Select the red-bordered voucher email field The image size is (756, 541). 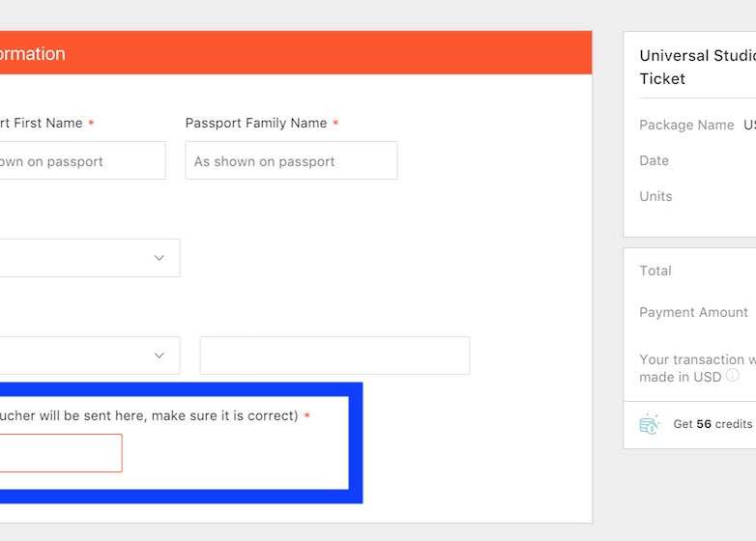(x=60, y=453)
